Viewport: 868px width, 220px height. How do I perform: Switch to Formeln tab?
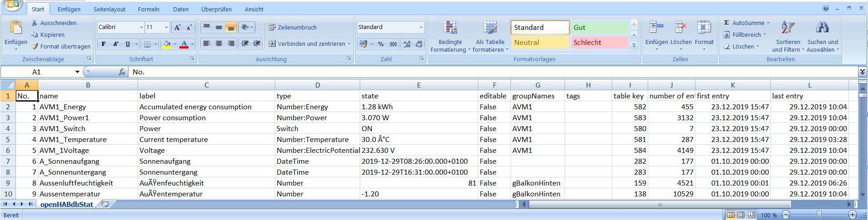click(149, 9)
